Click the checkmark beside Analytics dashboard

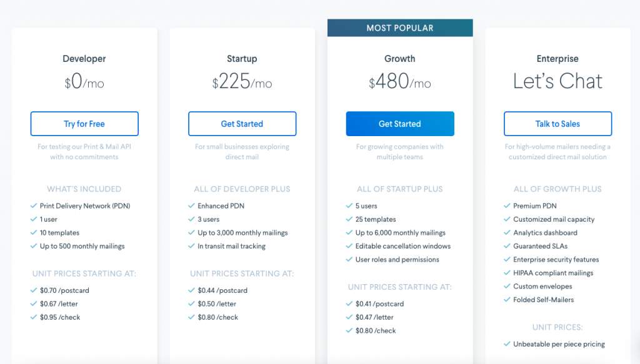coord(507,233)
